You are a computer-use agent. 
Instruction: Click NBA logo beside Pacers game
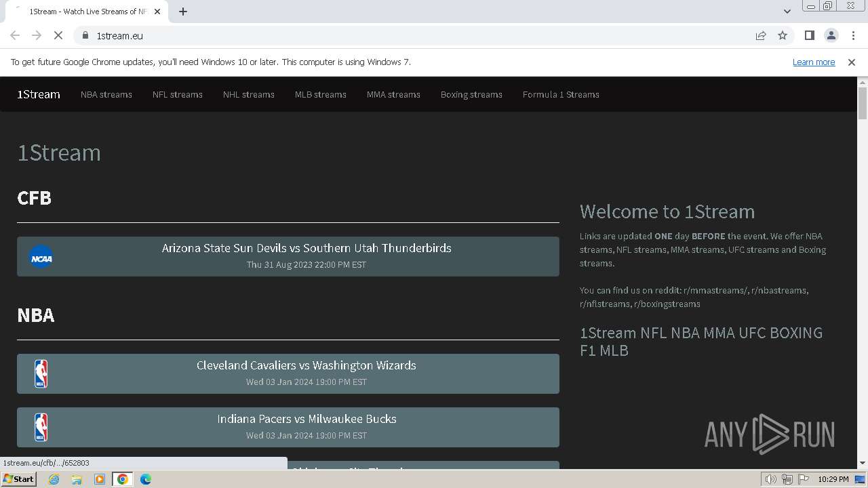(x=41, y=427)
